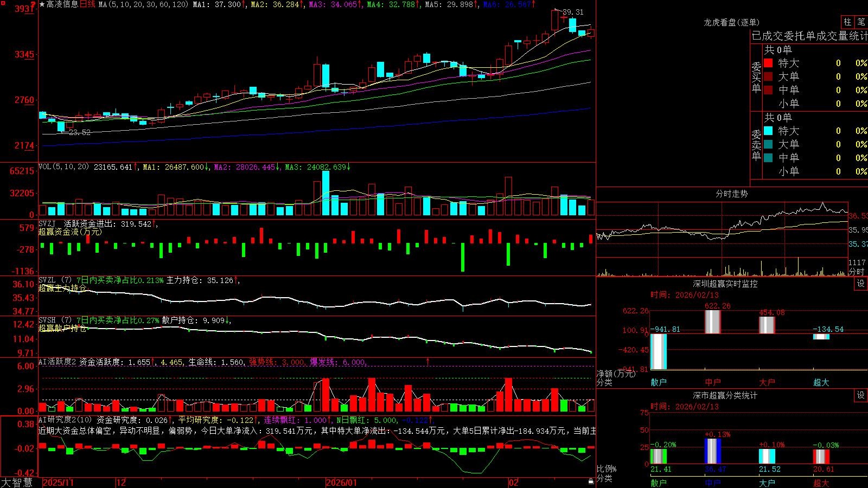Click the cyan 特大 sell-order swatch
Screen dimensions: 868x488
click(768, 131)
